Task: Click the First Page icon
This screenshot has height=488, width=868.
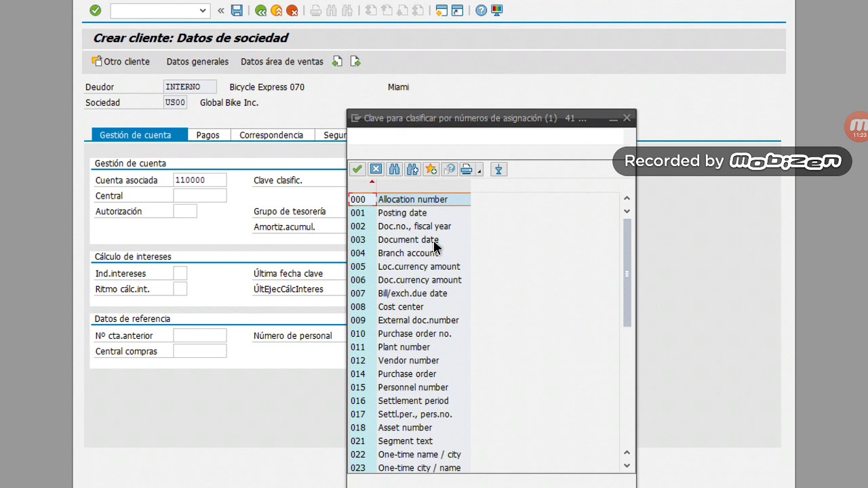Action: (371, 10)
